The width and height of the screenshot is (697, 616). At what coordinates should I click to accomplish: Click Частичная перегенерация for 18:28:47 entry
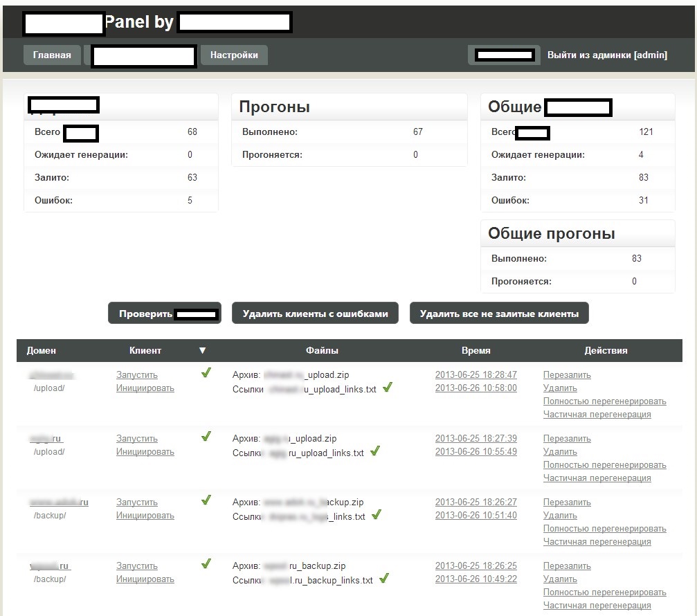(597, 414)
